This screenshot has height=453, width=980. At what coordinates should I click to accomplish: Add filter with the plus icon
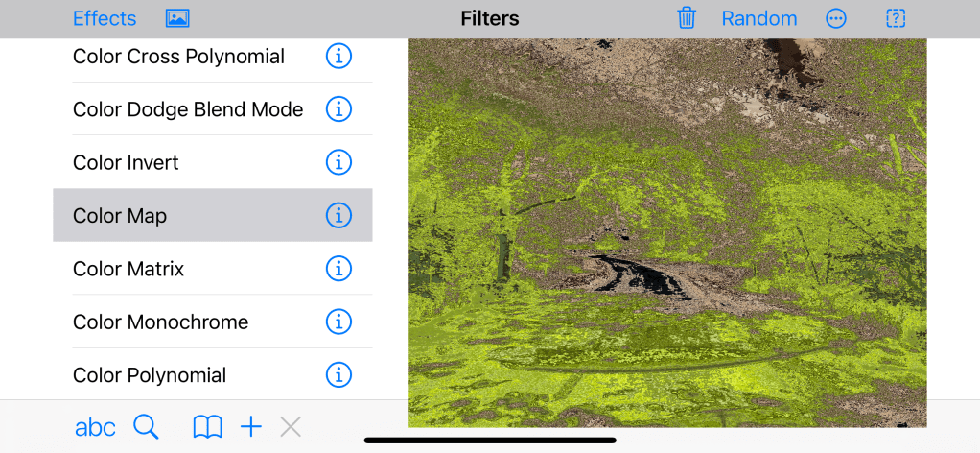point(251,428)
